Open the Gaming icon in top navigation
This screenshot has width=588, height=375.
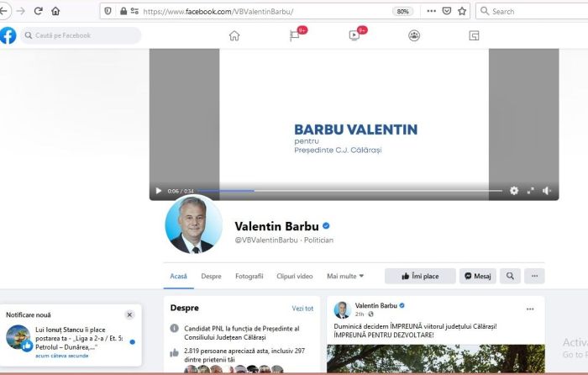(474, 35)
